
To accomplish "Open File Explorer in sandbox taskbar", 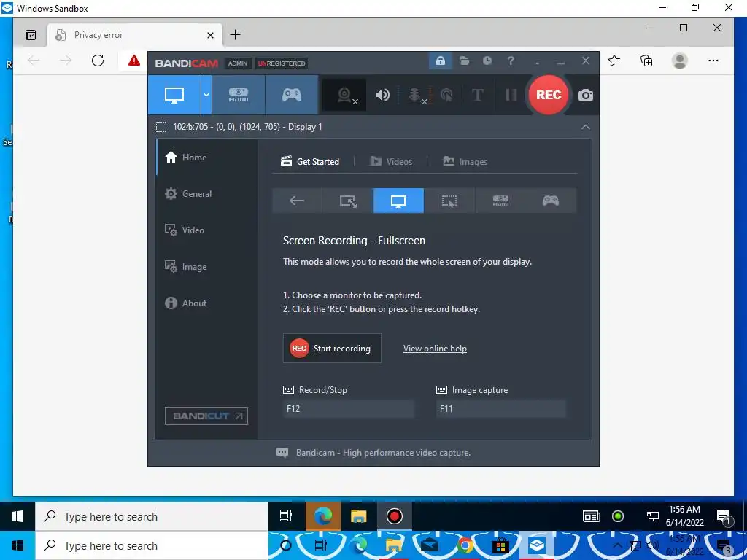I will 358,517.
